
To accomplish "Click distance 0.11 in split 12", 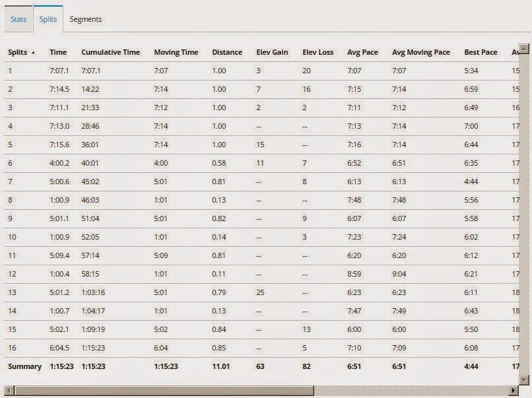I will (x=219, y=274).
